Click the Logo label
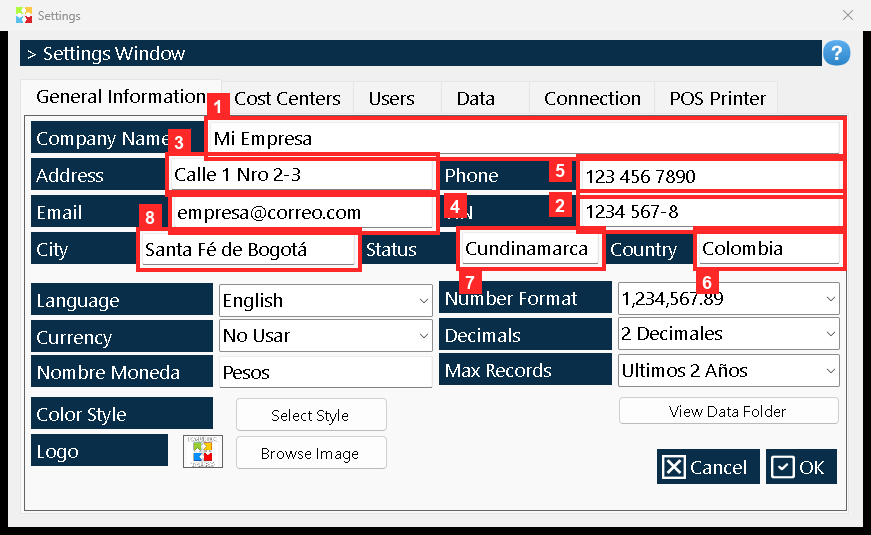The height and width of the screenshot is (535, 871). click(99, 451)
